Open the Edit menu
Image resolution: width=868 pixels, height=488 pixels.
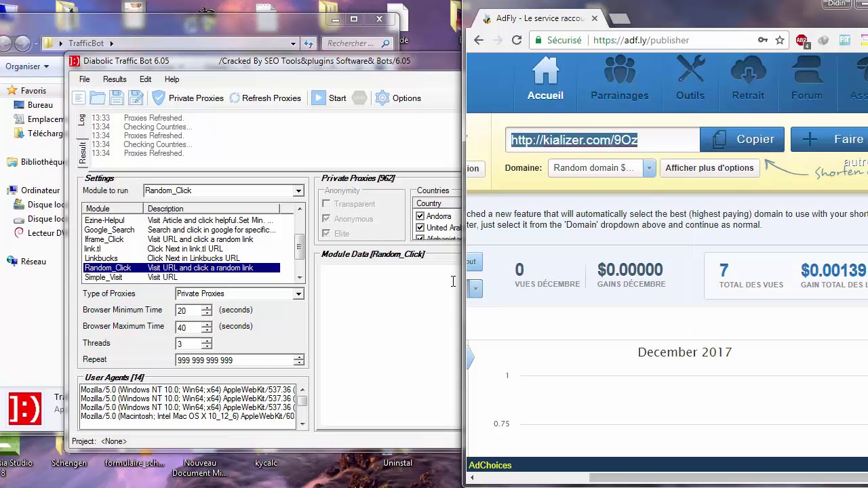[x=145, y=79]
